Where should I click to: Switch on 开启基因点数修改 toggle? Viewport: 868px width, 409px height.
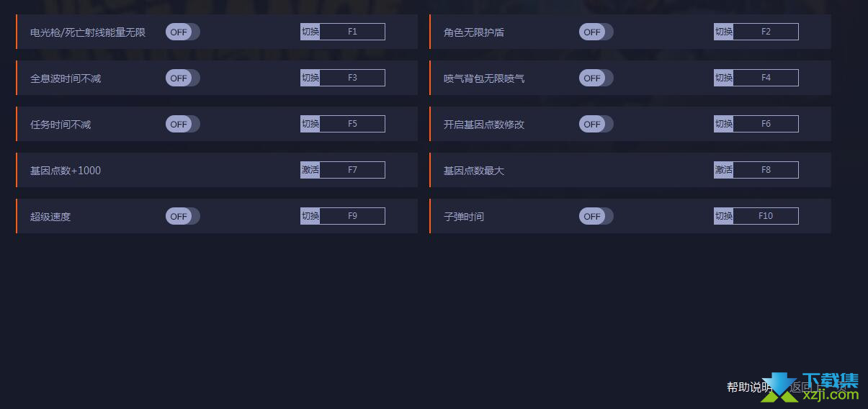(x=596, y=124)
